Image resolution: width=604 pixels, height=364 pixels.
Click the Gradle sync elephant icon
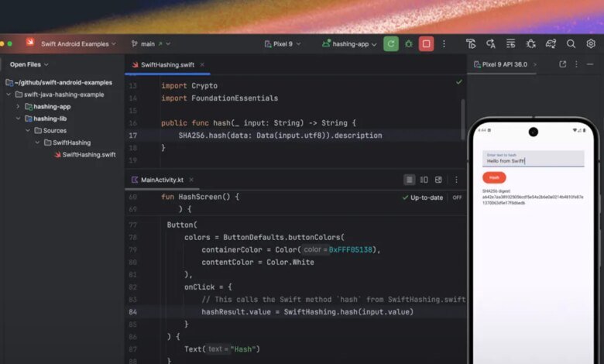click(551, 44)
